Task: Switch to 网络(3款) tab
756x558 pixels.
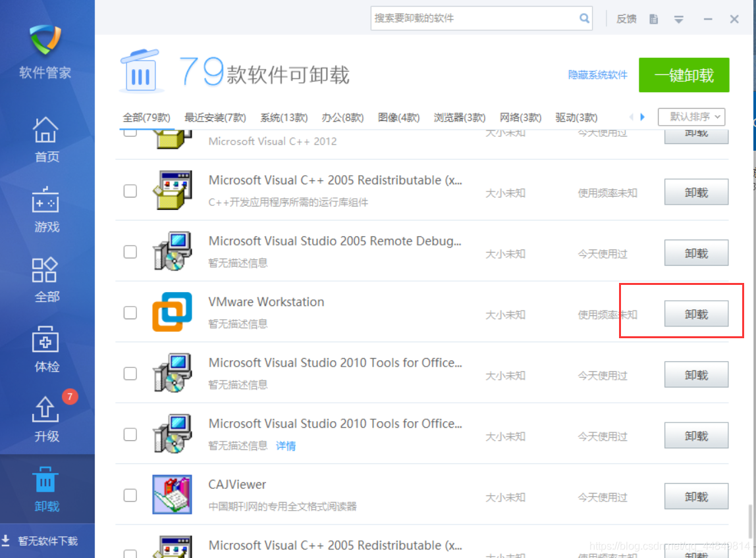Action: point(520,118)
